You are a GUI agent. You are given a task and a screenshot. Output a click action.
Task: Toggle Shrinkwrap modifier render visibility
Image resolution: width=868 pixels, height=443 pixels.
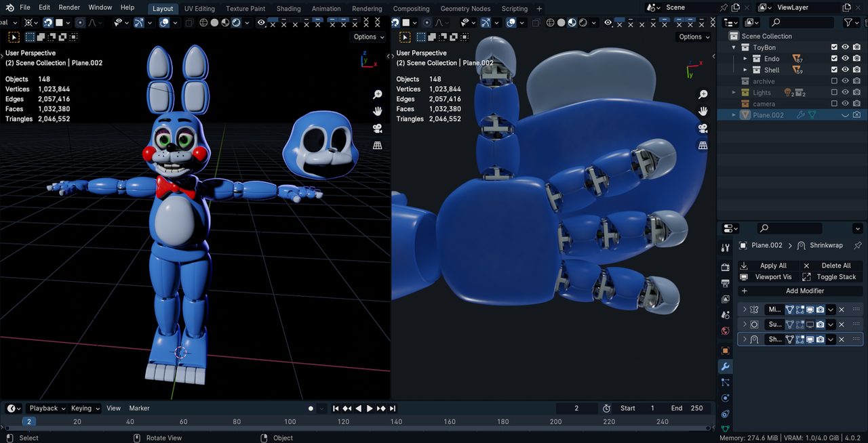820,339
